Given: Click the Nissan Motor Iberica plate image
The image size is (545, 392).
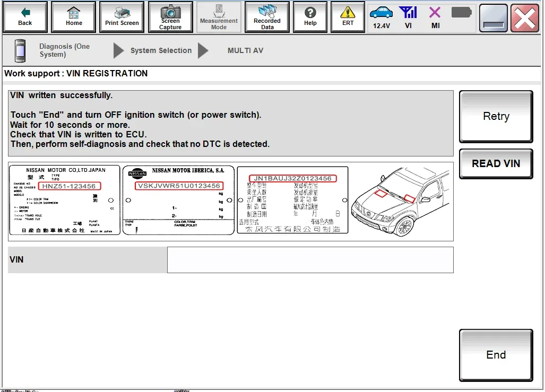Looking at the screenshot, I should (x=179, y=200).
